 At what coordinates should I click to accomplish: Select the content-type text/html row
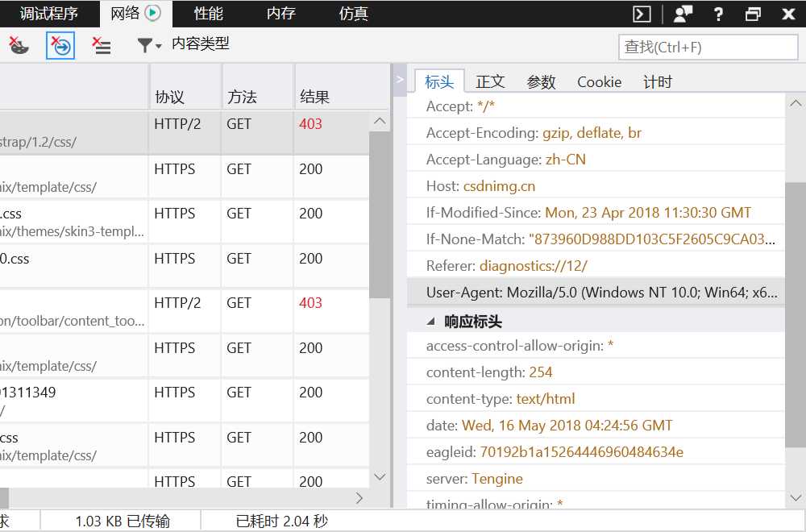tap(596, 398)
